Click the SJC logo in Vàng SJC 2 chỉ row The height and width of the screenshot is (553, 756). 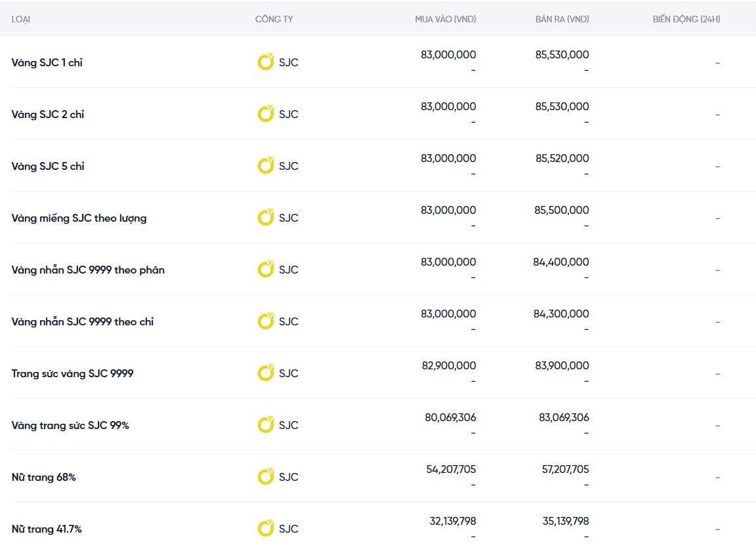point(265,114)
